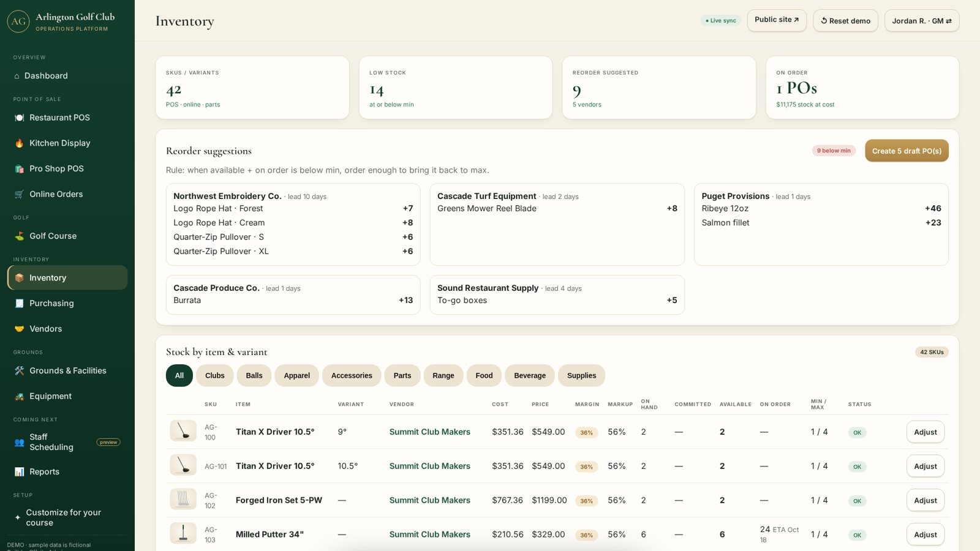Switch user role via Jordan R. · GM
980x551 pixels.
click(x=922, y=21)
